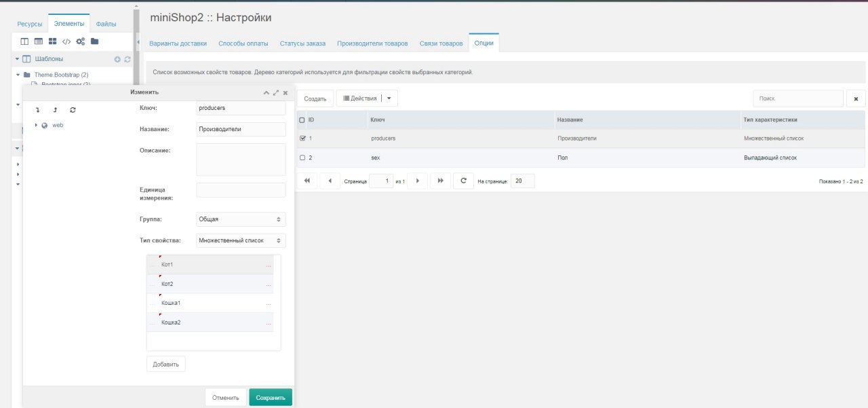
Task: Go to the last page of options grid
Action: 441,181
